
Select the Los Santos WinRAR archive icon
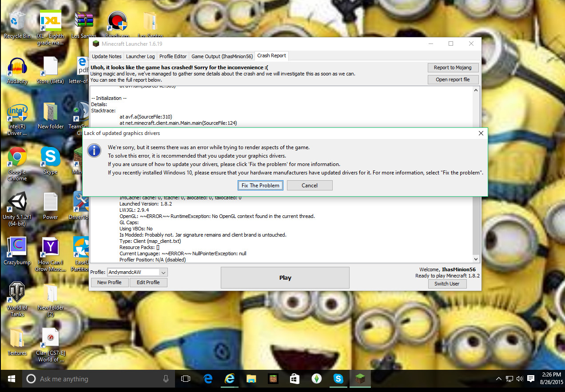click(84, 25)
